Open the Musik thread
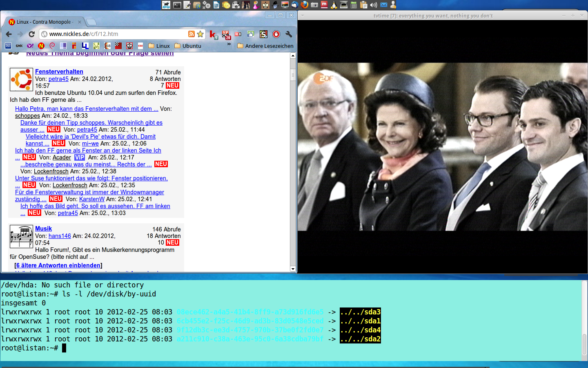This screenshot has height=368, width=588. (43, 229)
